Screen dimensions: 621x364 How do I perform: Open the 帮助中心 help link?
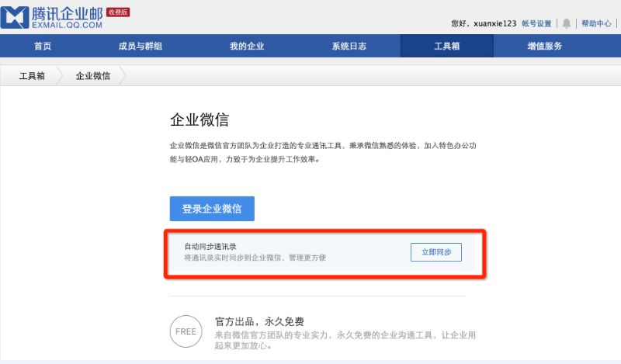(596, 24)
